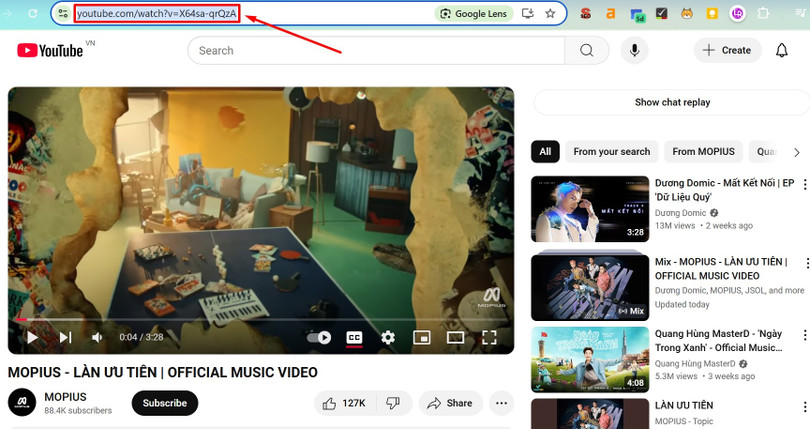View site information icon in address bar
Viewport: 810px width, 429px height.
click(63, 14)
